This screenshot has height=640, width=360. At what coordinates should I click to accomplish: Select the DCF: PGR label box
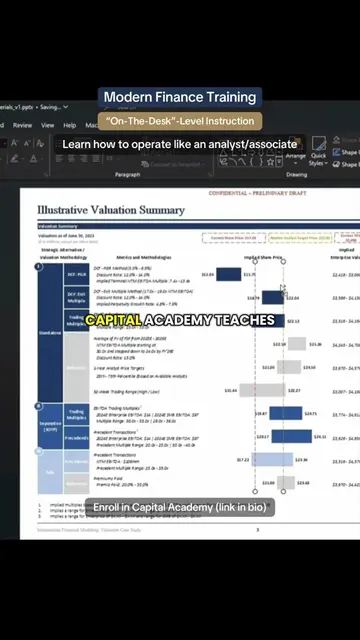tap(76, 274)
